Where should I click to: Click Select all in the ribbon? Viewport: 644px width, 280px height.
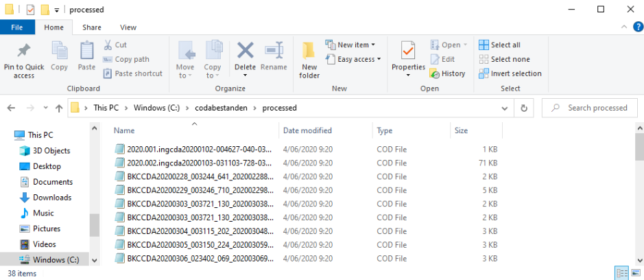click(500, 45)
